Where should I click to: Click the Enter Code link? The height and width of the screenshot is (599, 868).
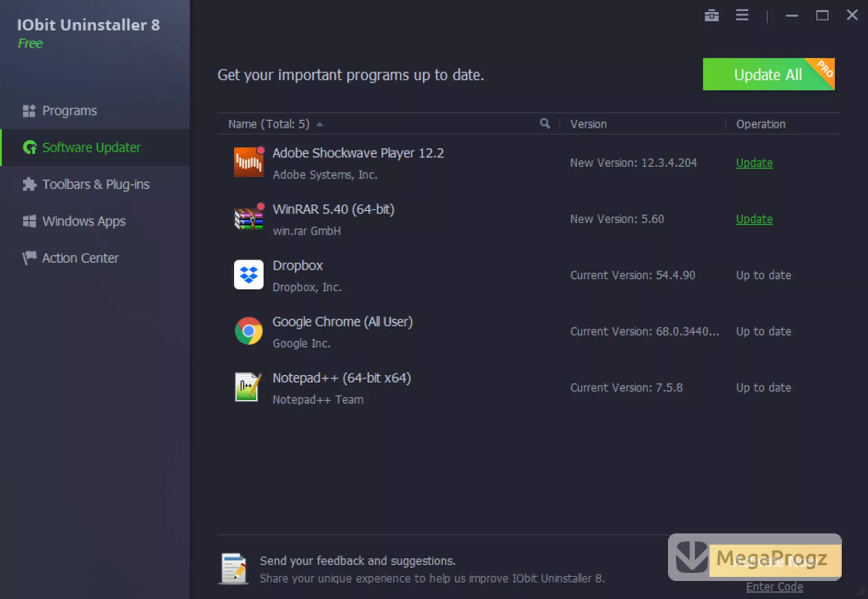[774, 587]
